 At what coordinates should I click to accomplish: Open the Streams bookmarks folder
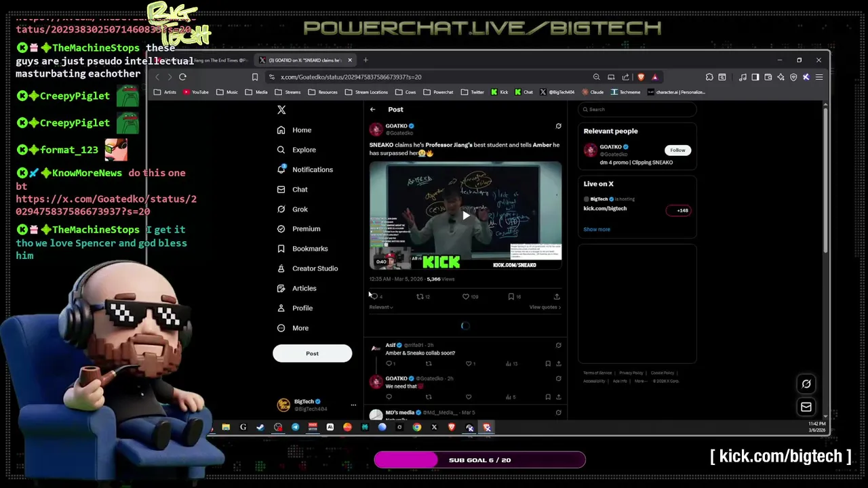point(288,92)
